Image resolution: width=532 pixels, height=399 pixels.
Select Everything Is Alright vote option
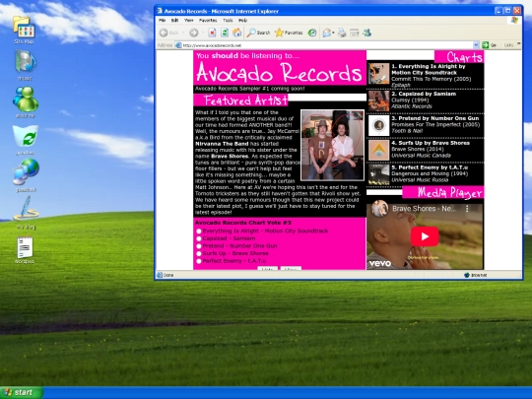199,232
